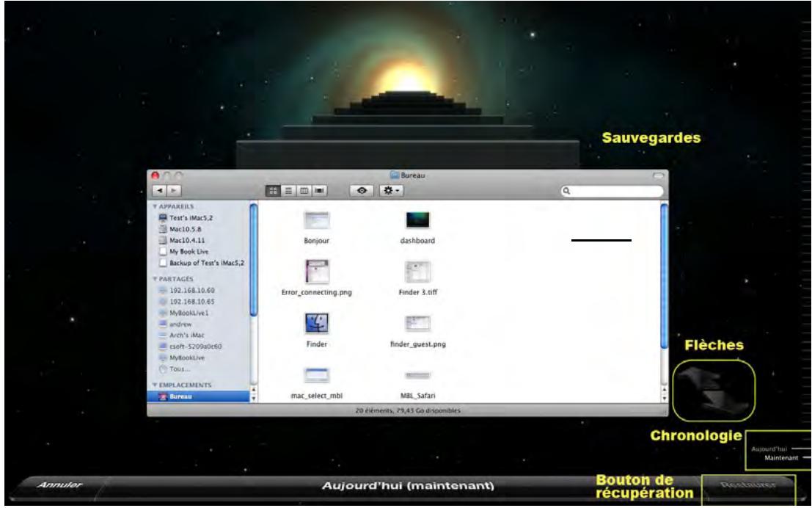Viewport: 812px width, 508px height.
Task: Select the Finder 3.tiff file
Action: (x=417, y=272)
